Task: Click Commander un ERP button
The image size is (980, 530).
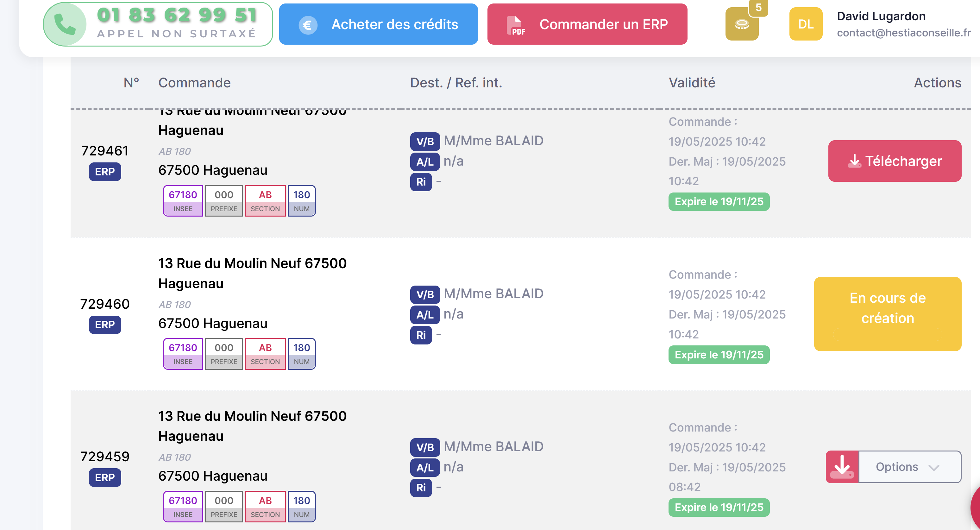Action: coord(587,24)
